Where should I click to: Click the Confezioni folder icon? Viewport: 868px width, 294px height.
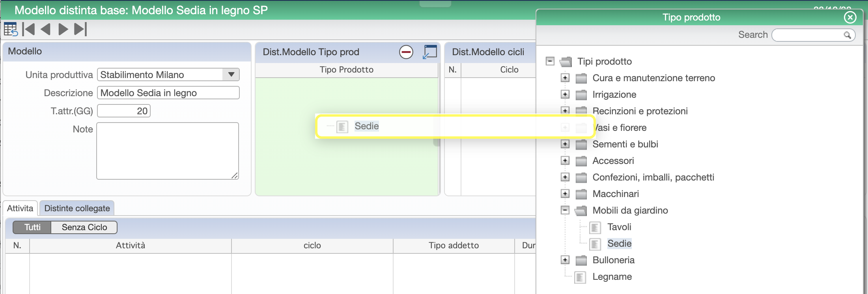(581, 178)
